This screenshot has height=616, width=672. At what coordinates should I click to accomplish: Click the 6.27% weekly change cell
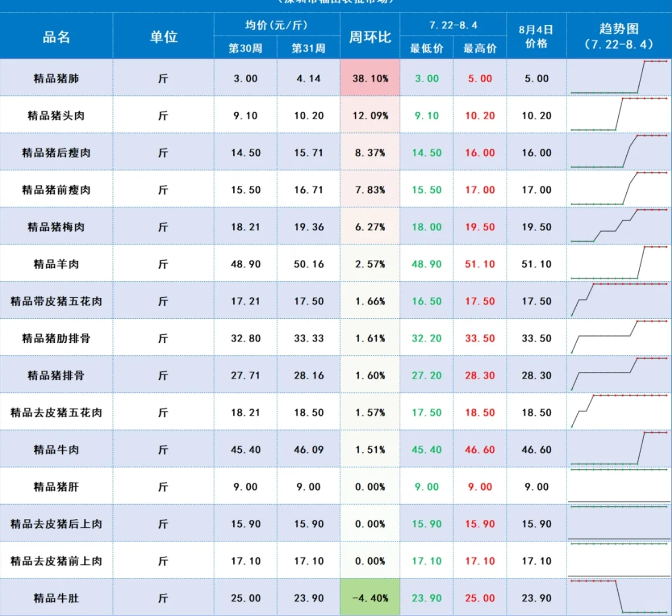370,227
